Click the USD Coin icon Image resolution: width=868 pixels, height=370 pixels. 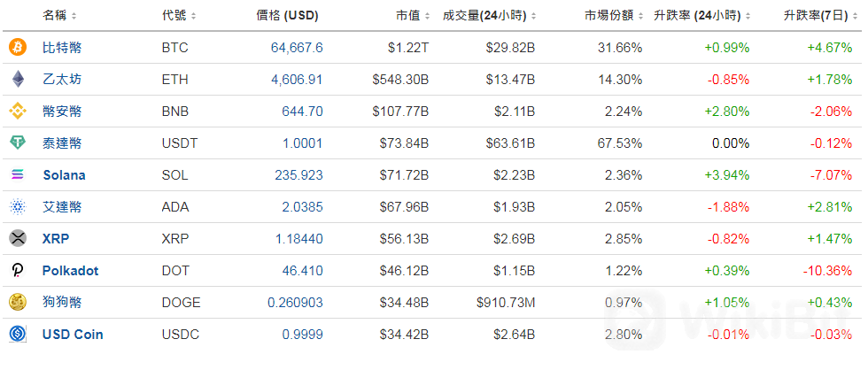pos(18,335)
